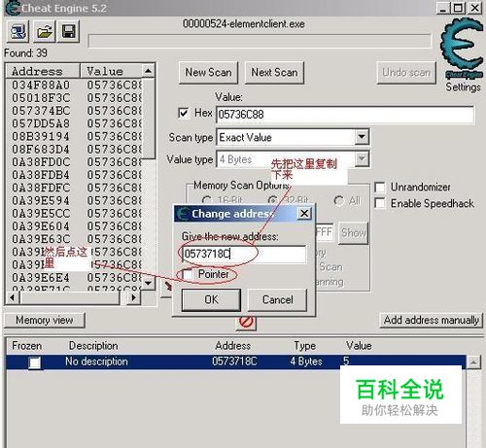The height and width of the screenshot is (448, 486).
Task: Click the value 5 in the cheat table
Action: coord(346,361)
